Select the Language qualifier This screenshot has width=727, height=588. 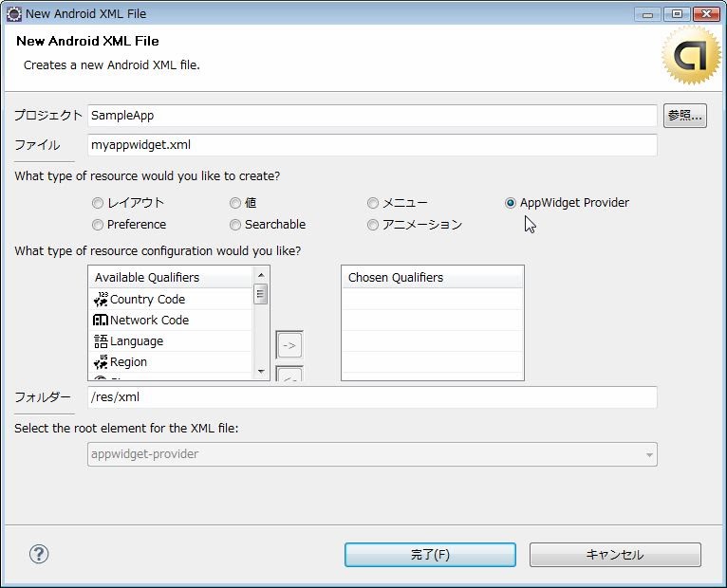click(x=136, y=340)
